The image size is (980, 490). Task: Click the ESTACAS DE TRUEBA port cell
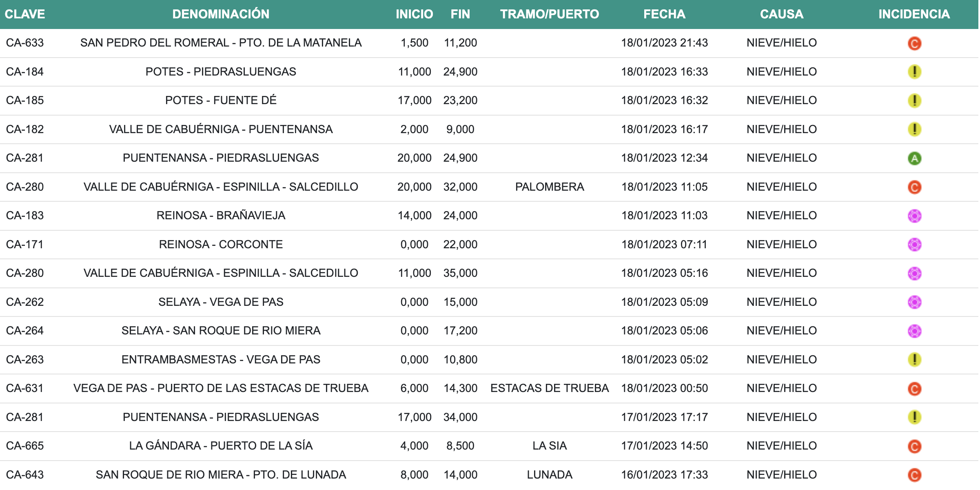(549, 388)
